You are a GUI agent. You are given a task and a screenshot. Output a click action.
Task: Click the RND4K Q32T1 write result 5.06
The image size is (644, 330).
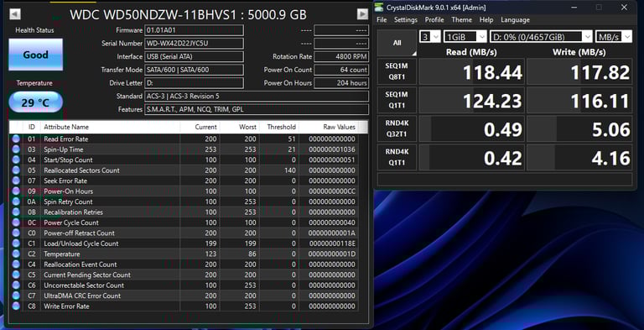[579, 128]
